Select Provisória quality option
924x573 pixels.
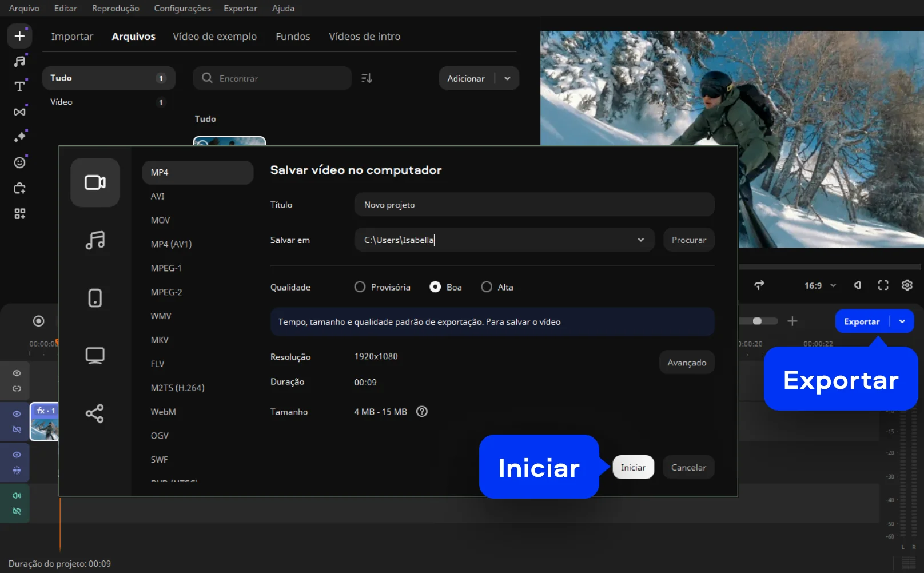point(360,287)
